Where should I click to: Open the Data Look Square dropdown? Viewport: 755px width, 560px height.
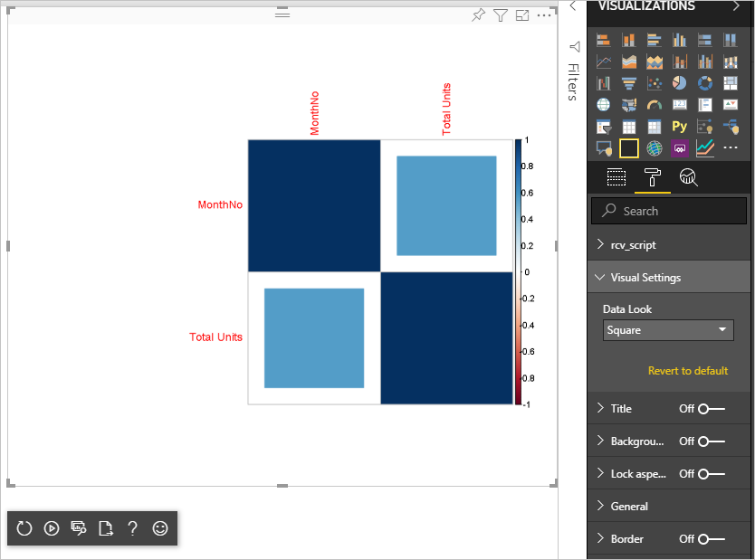click(668, 330)
